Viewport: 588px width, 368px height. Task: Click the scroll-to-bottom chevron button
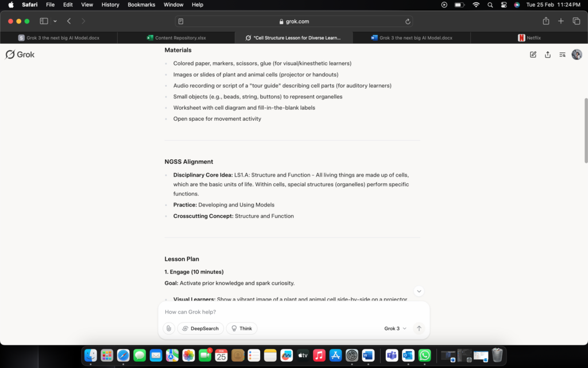419,292
